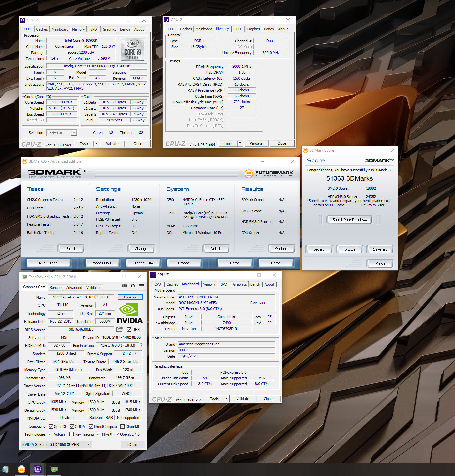Click Change button under Settings
455x476 pixels.
tap(142, 249)
